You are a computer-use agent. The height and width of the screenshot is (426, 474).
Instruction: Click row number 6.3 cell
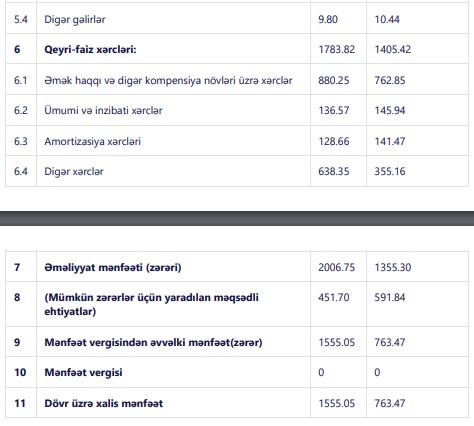click(21, 141)
